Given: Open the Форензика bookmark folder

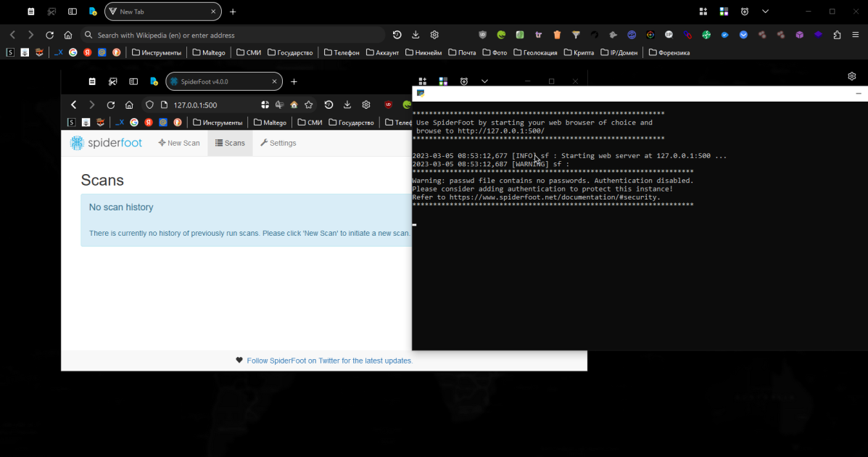Looking at the screenshot, I should 669,53.
